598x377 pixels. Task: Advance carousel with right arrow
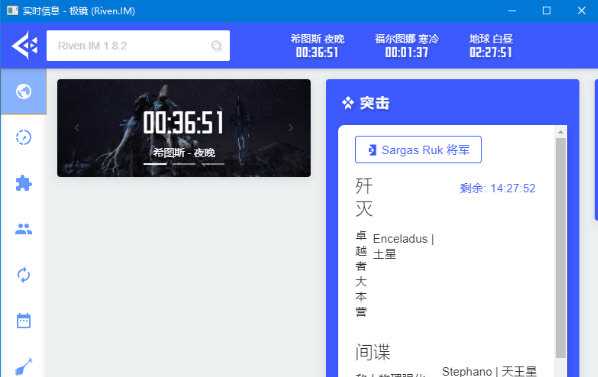[291, 128]
